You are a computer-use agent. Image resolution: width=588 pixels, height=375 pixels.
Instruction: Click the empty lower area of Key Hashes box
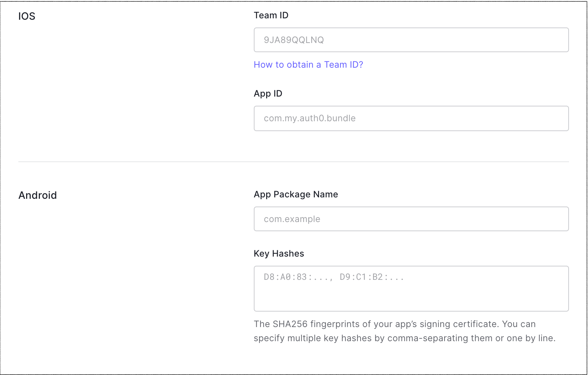pyautogui.click(x=411, y=300)
